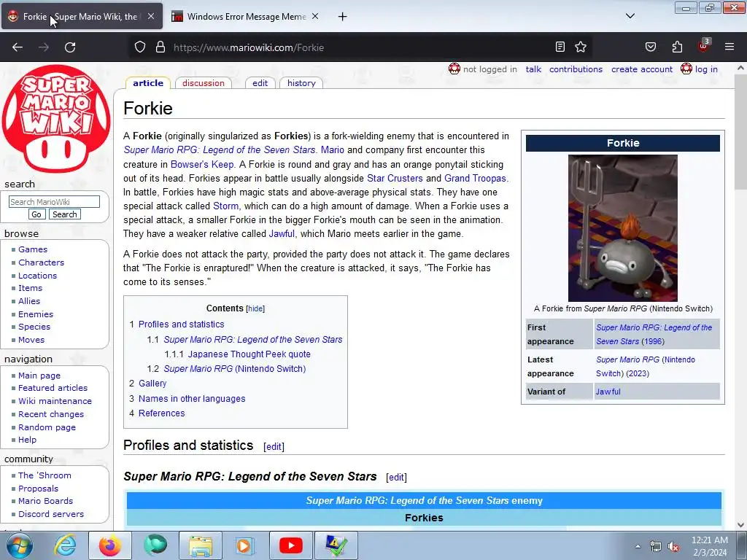Focus the Search MarioWiki input field
This screenshot has width=747, height=560.
[x=54, y=201]
